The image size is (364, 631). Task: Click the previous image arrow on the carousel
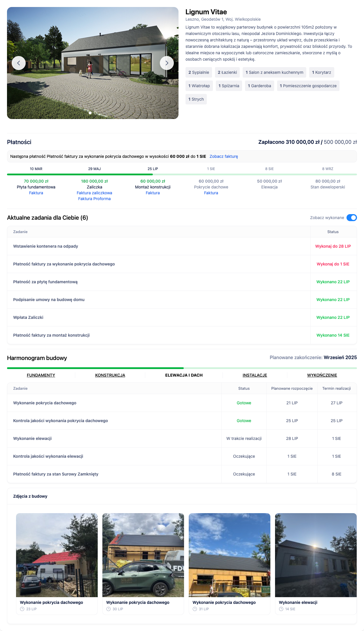pyautogui.click(x=19, y=63)
